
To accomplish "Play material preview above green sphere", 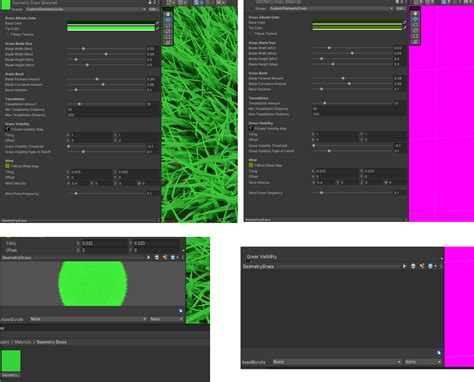I will click(x=149, y=257).
